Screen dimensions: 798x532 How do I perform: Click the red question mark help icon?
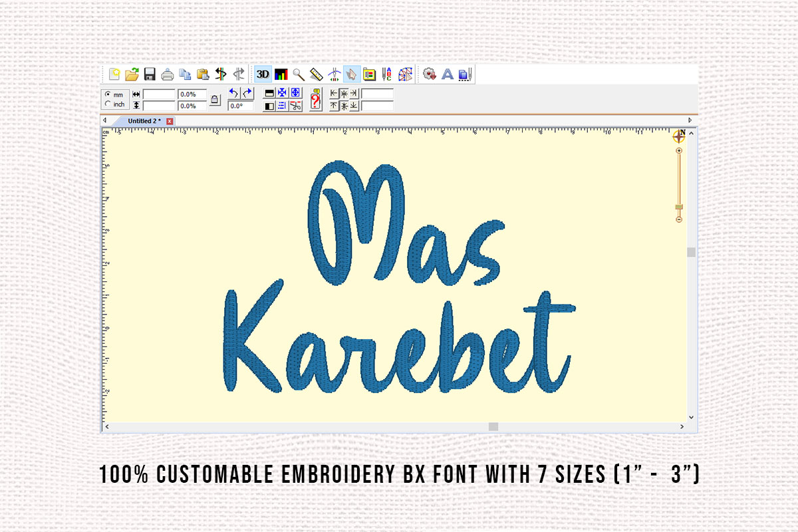(x=317, y=100)
